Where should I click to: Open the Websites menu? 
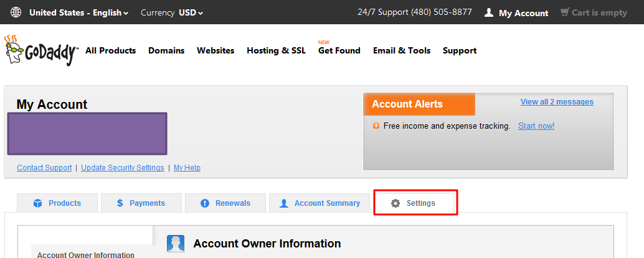coord(215,50)
